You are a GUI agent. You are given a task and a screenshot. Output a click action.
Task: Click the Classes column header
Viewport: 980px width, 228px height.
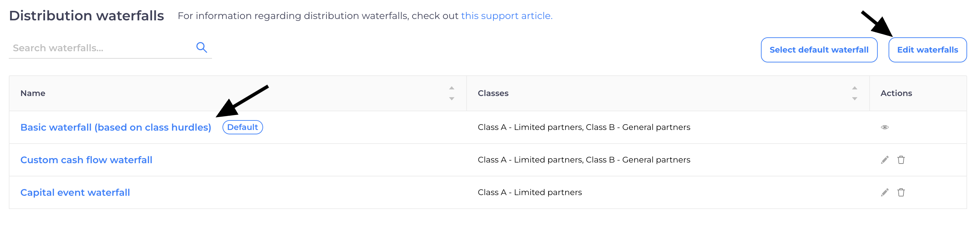493,93
